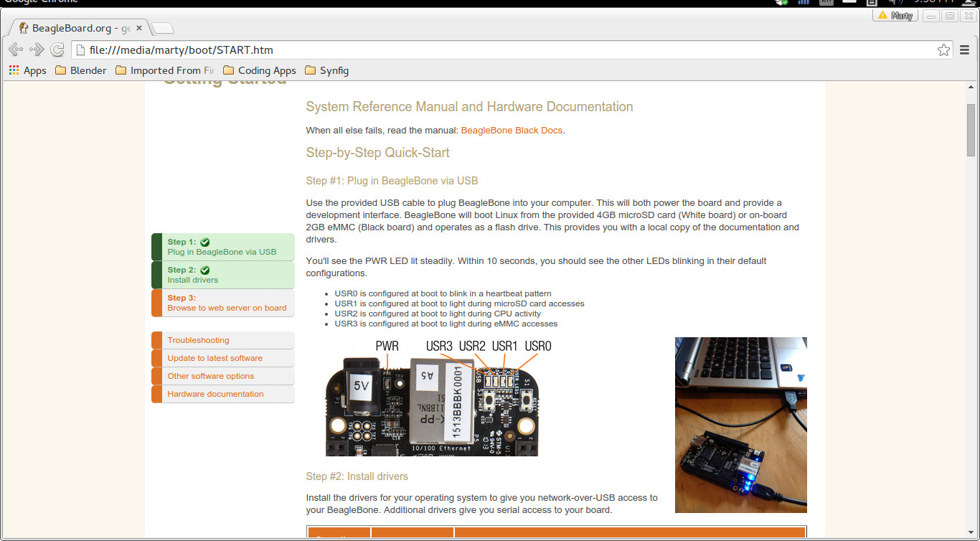The width and height of the screenshot is (980, 541).
Task: Click the PWR label in board diagram
Action: pyautogui.click(x=387, y=347)
